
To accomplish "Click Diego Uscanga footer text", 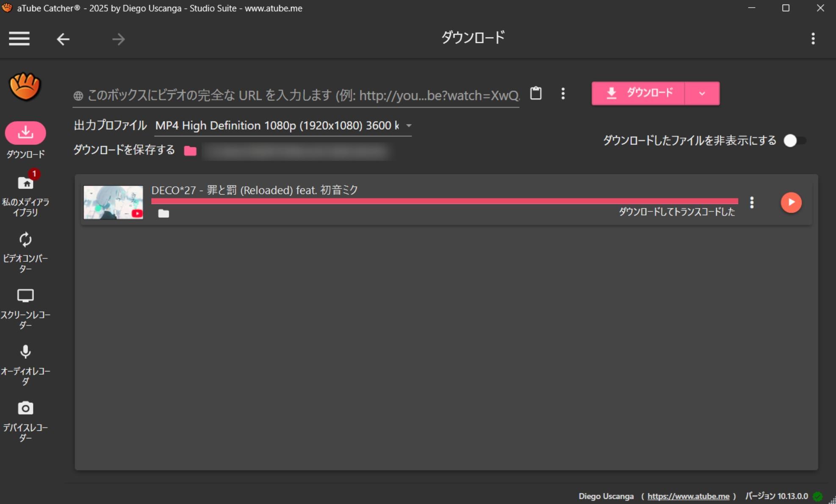I will click(x=606, y=496).
